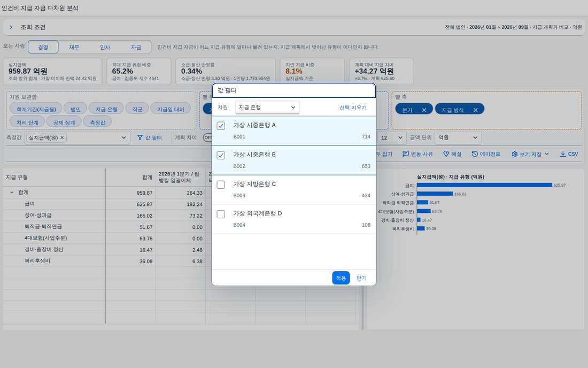Select the 직군 dimension chip
The image size is (588, 368).
pyautogui.click(x=137, y=109)
